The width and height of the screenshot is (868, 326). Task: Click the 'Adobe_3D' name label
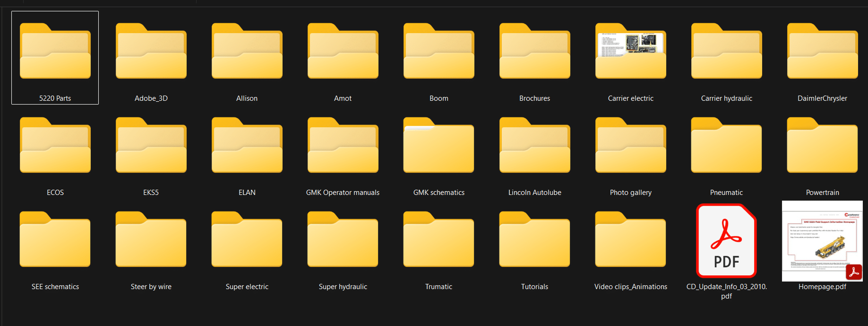(151, 98)
